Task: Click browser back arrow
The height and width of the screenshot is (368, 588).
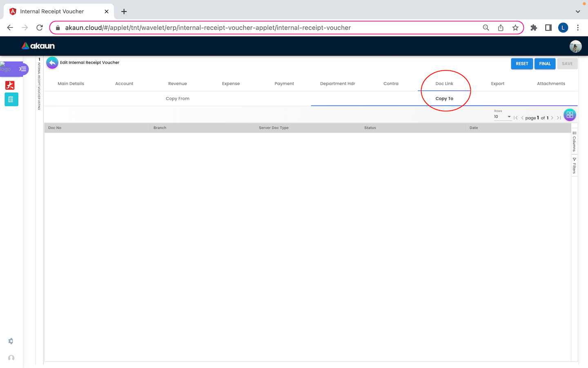Action: click(x=10, y=28)
